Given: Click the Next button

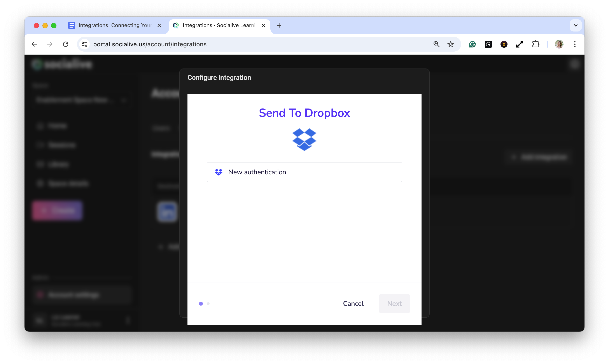Looking at the screenshot, I should (394, 303).
